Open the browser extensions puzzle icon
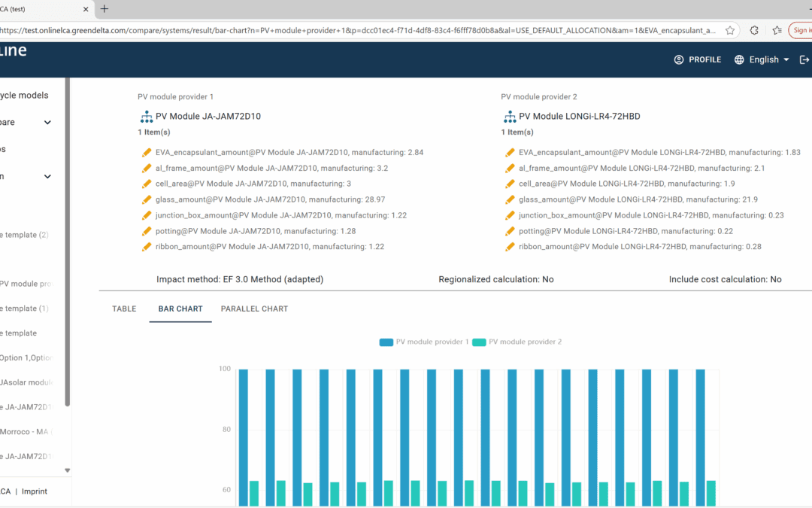Viewport: 812px width, 508px height. coord(754,30)
